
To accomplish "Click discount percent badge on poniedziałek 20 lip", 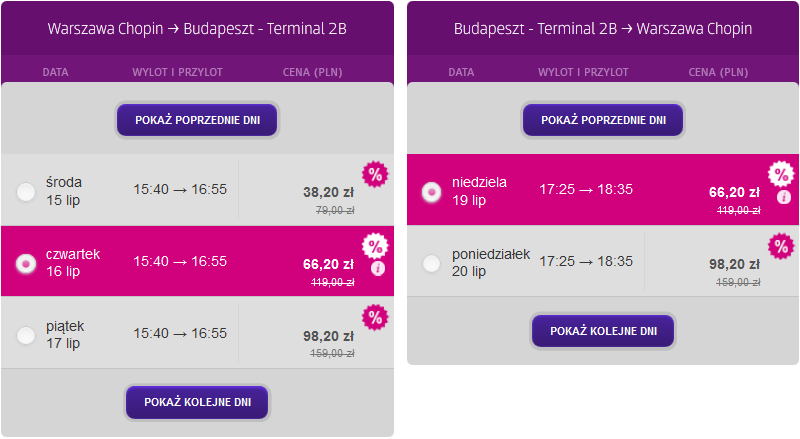I will 781,247.
